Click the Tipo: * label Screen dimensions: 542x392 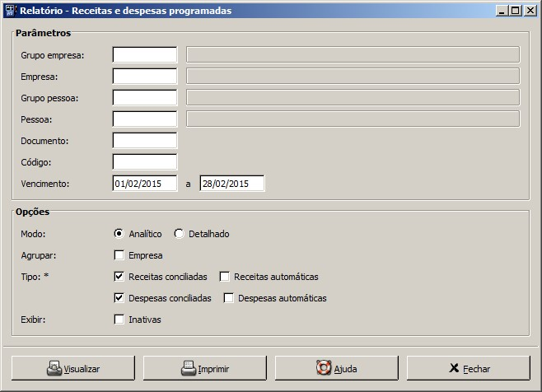click(35, 277)
